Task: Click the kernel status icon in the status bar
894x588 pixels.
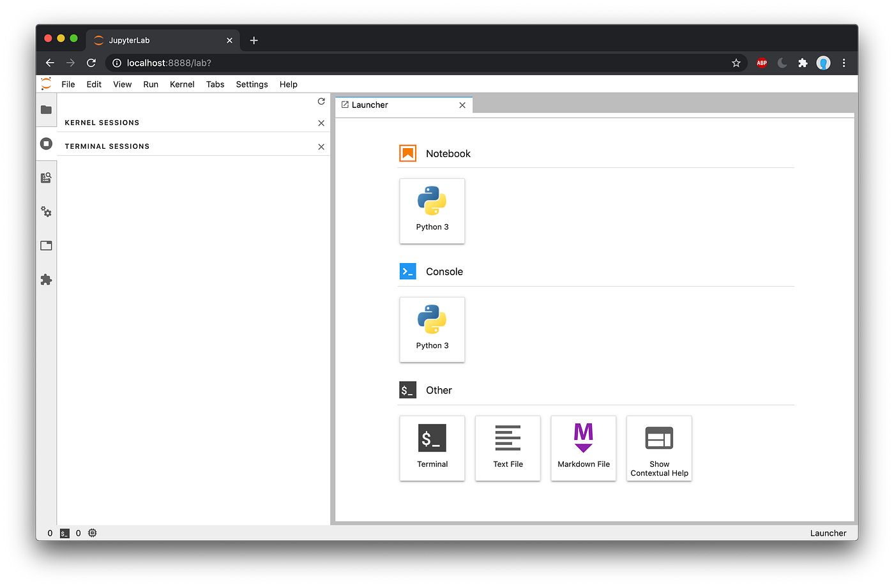Action: [92, 532]
